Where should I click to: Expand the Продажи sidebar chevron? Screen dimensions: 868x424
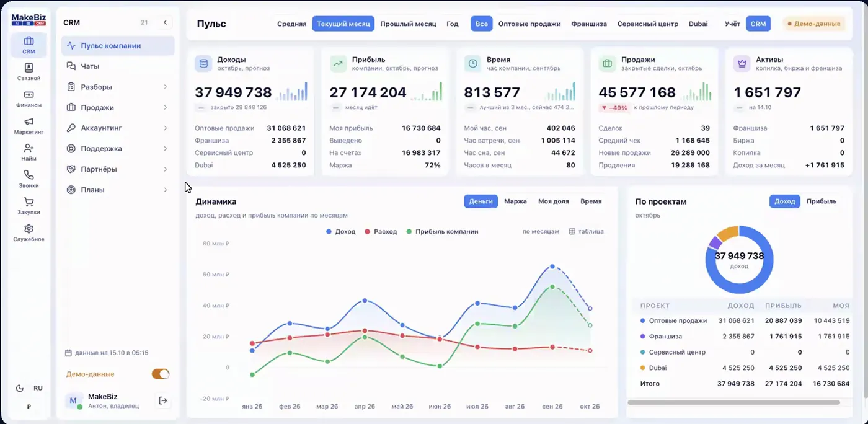166,107
